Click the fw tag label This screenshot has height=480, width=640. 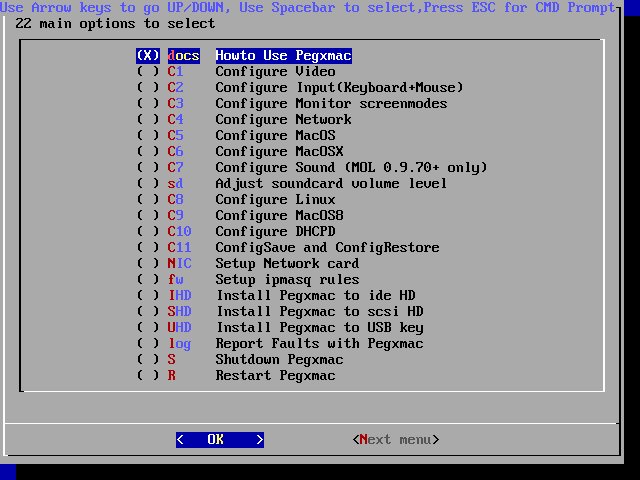176,279
